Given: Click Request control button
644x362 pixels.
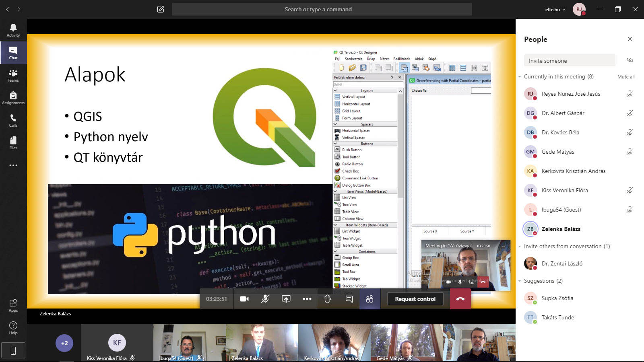Looking at the screenshot, I should click(x=415, y=299).
